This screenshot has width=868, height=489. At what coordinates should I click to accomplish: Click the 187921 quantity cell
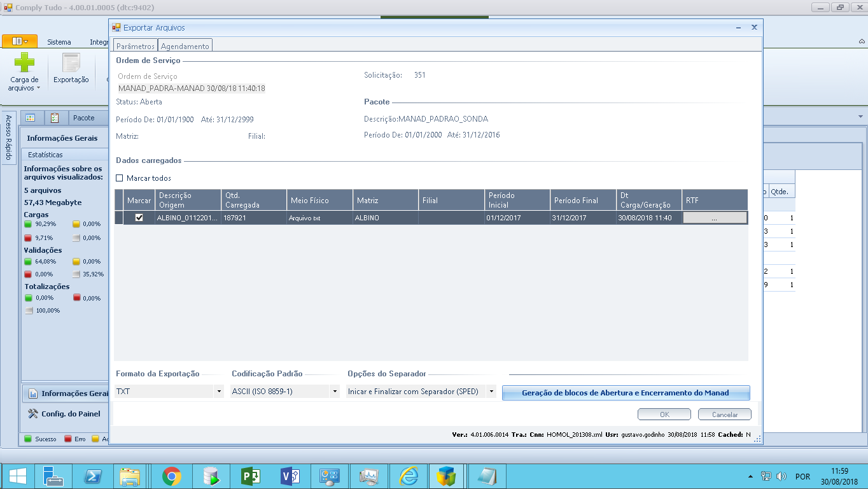(253, 218)
